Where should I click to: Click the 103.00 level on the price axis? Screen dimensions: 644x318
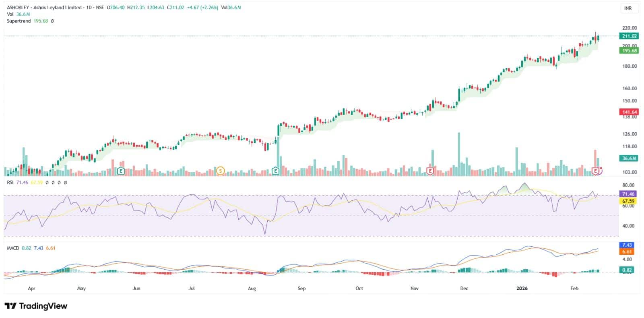tap(630, 172)
